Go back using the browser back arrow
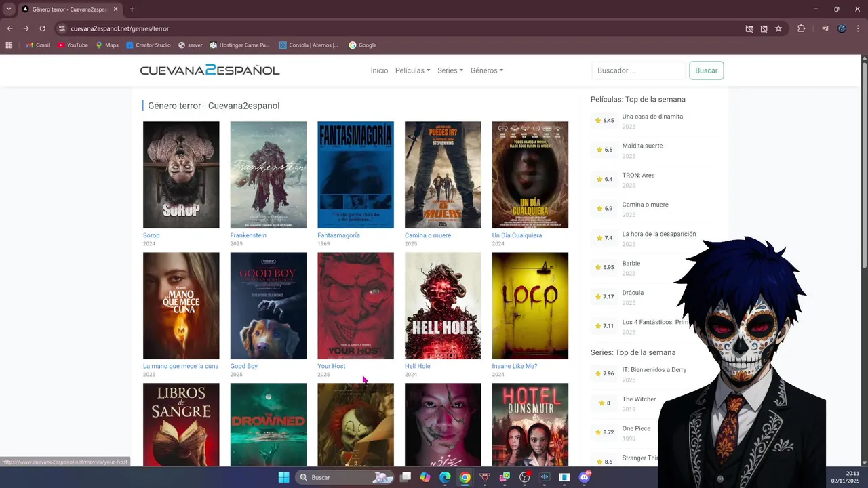Viewport: 868px width, 488px height. (x=9, y=28)
